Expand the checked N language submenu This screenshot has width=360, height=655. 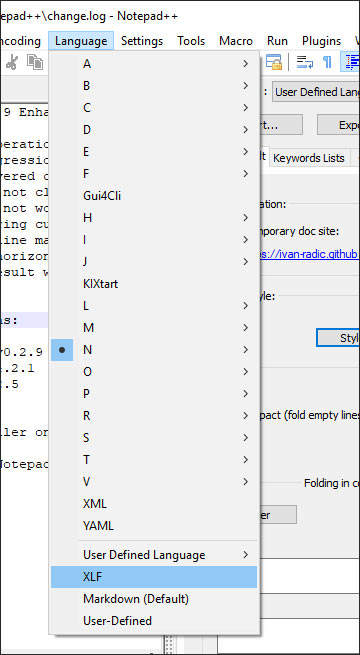[154, 350]
